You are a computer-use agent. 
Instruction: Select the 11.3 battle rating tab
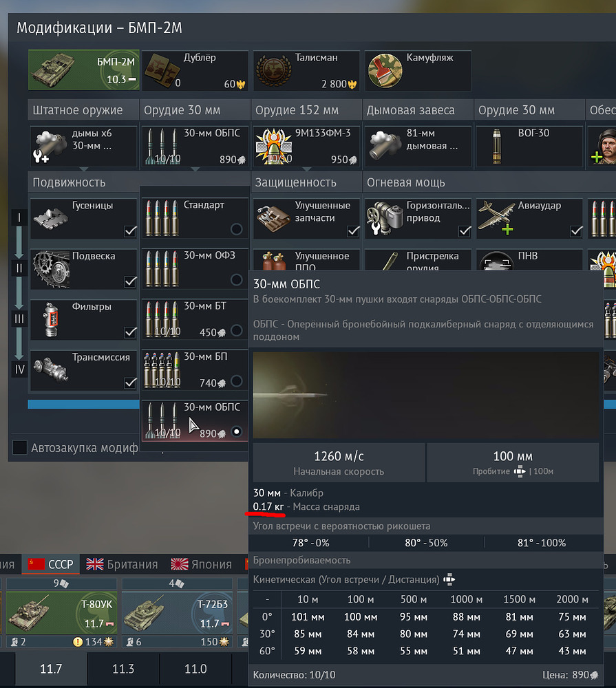[x=123, y=669]
